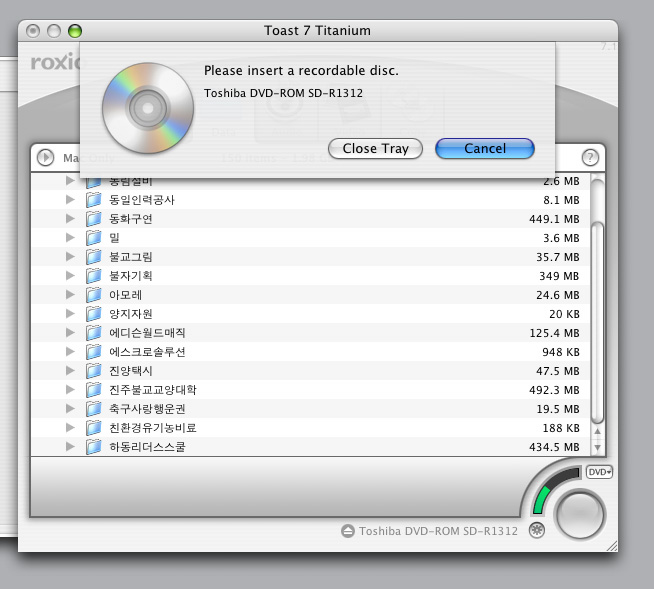The width and height of the screenshot is (654, 589).
Task: Expand the 아모레 folder
Action: (x=70, y=295)
